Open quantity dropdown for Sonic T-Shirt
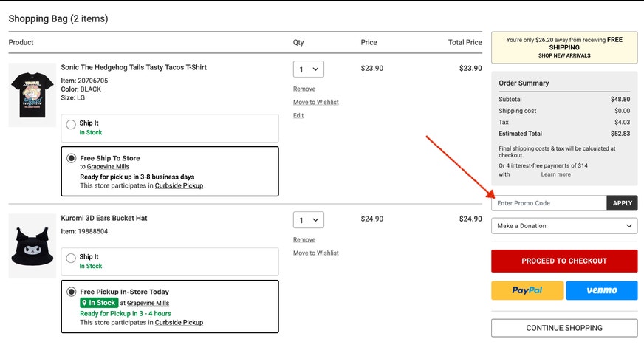Image resolution: width=644 pixels, height=356 pixels. click(x=309, y=69)
